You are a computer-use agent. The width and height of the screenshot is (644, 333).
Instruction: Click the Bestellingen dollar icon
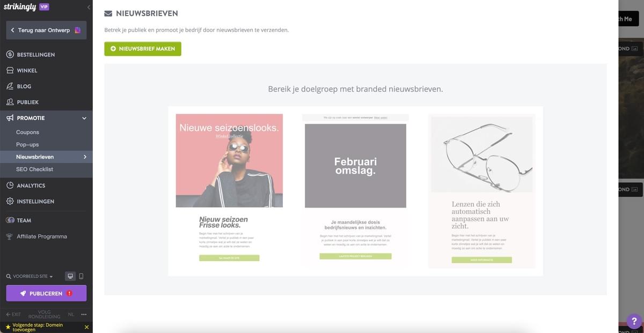pos(10,55)
